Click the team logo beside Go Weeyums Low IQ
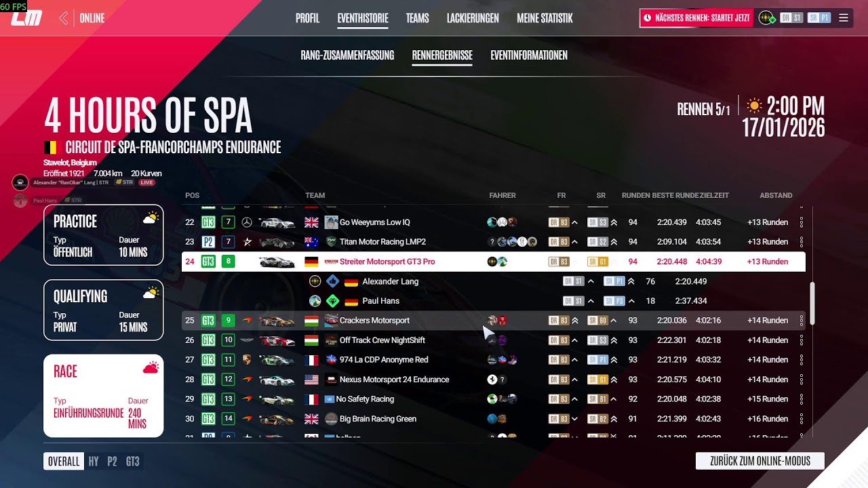This screenshot has width=868, height=488. [331, 222]
